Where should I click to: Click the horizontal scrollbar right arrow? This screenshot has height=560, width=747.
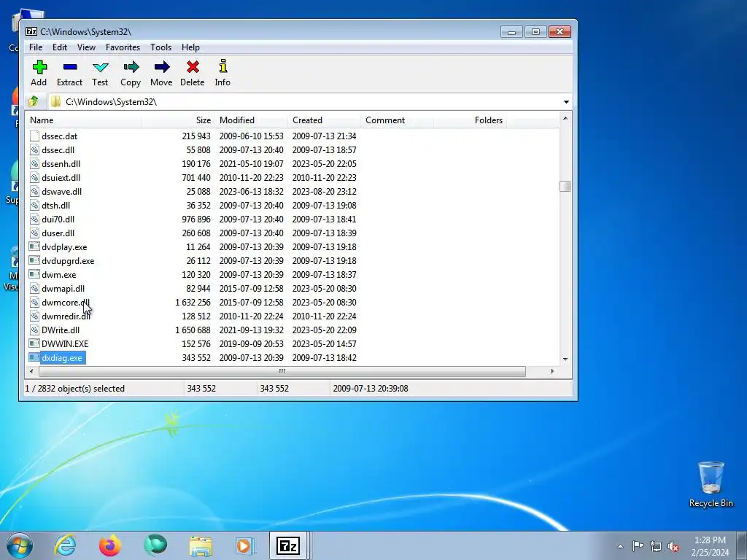tap(552, 371)
